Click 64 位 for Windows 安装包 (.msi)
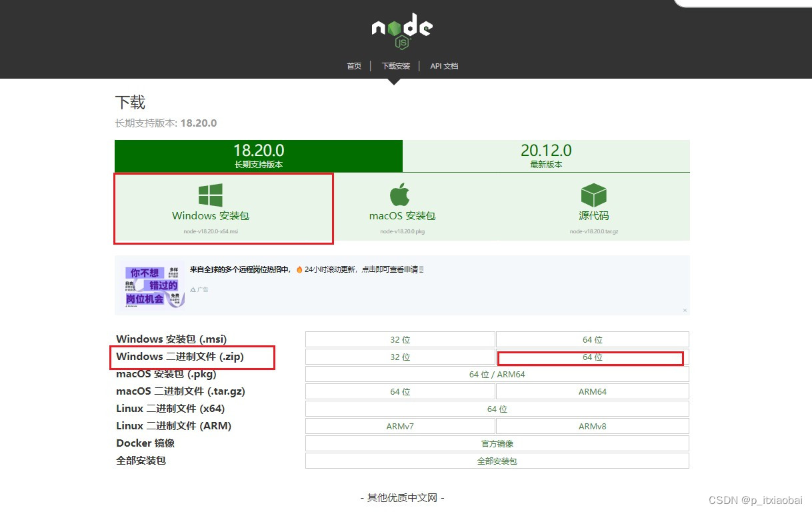812x512 pixels. (592, 339)
